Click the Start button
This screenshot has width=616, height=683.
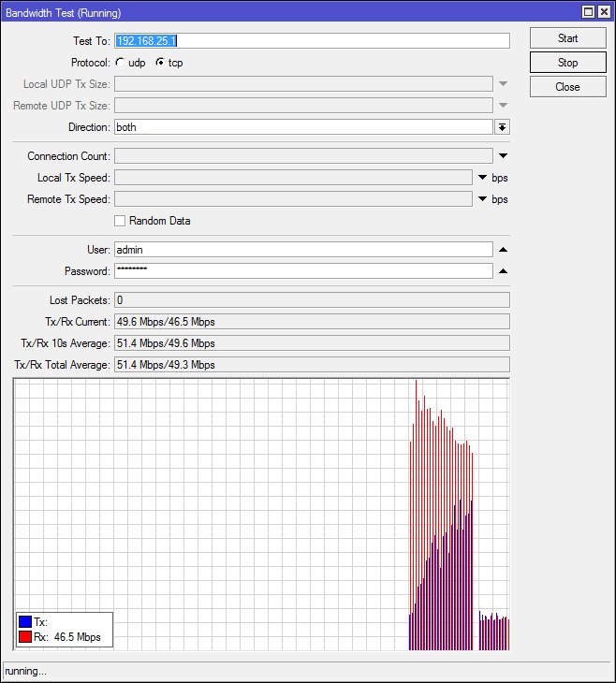(x=567, y=38)
